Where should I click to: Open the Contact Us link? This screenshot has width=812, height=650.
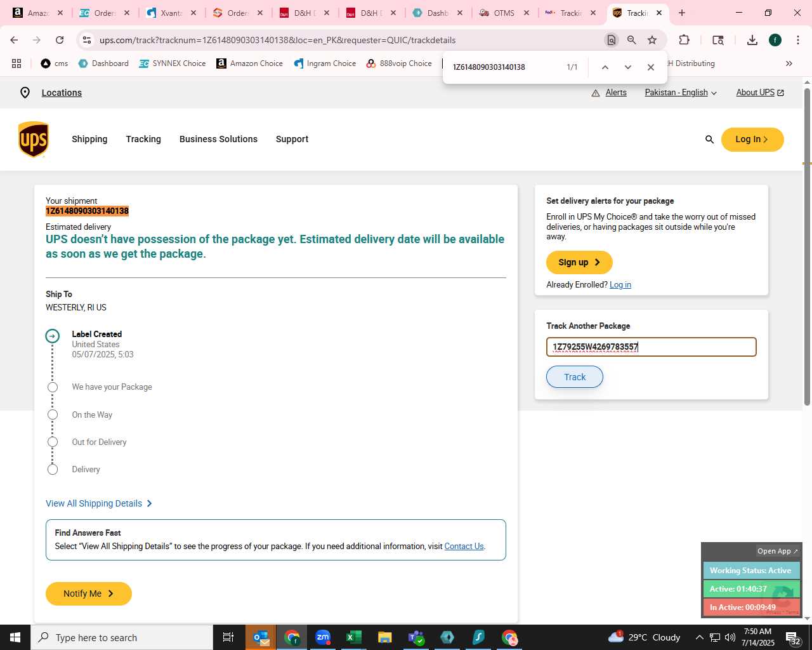coord(464,546)
